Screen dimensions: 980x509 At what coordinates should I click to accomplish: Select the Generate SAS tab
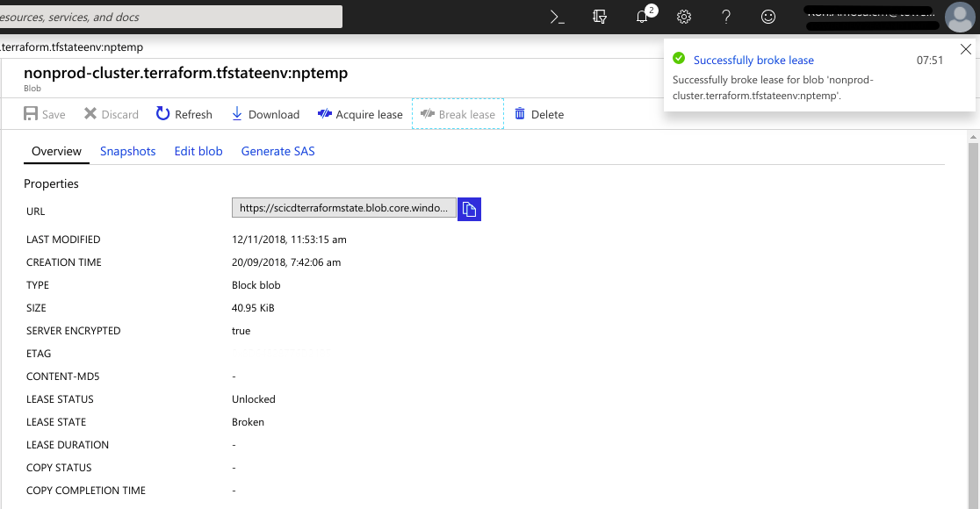pyautogui.click(x=277, y=151)
